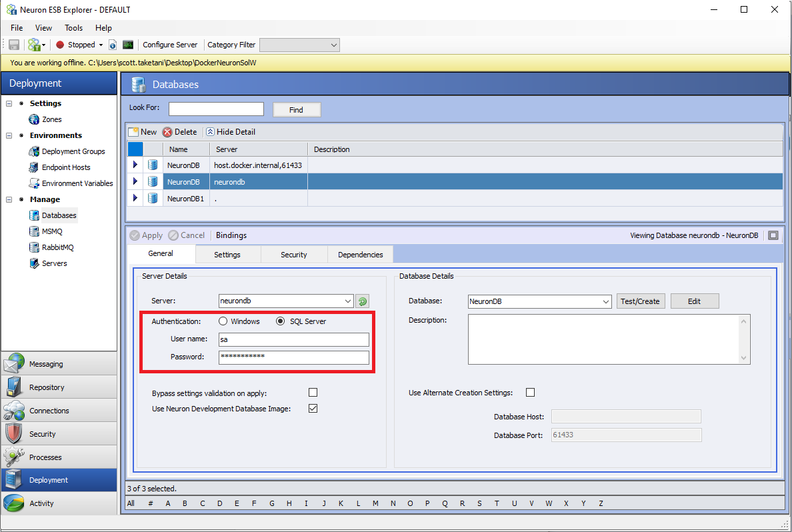Viewport: 792px width, 532px height.
Task: Open the Endpoint Hosts icon
Action: 34,167
